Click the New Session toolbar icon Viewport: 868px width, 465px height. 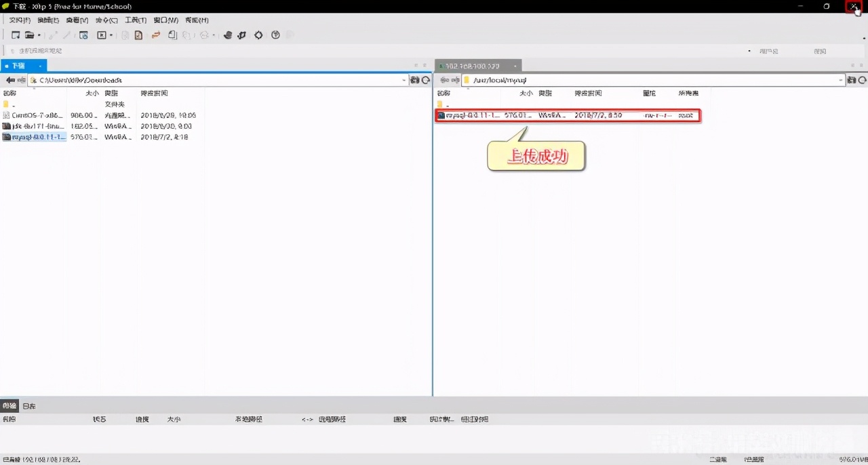[16, 35]
